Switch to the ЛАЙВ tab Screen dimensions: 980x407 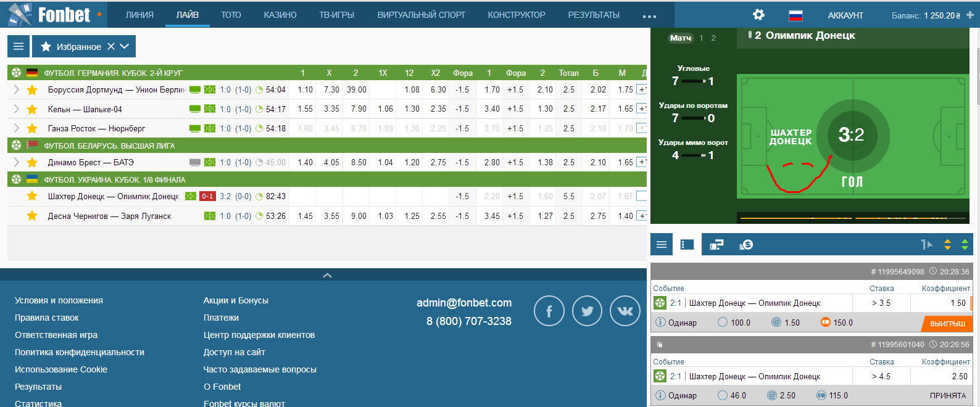[x=187, y=15]
